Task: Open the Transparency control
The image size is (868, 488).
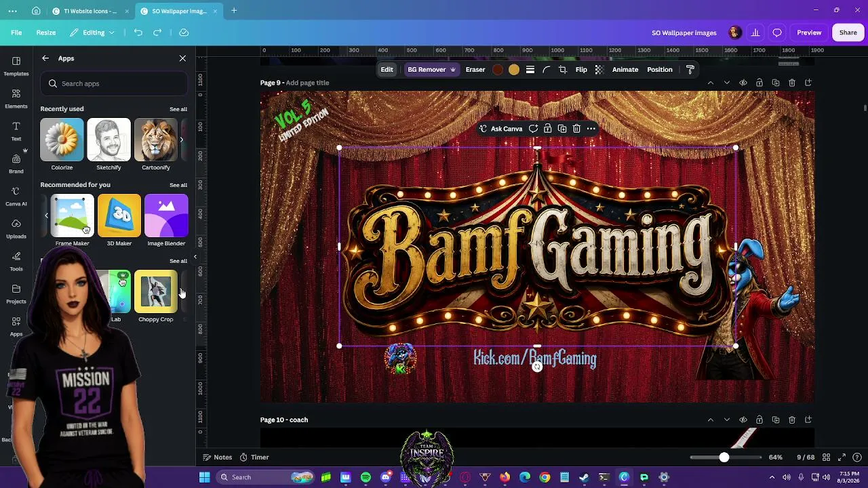Action: (599, 70)
